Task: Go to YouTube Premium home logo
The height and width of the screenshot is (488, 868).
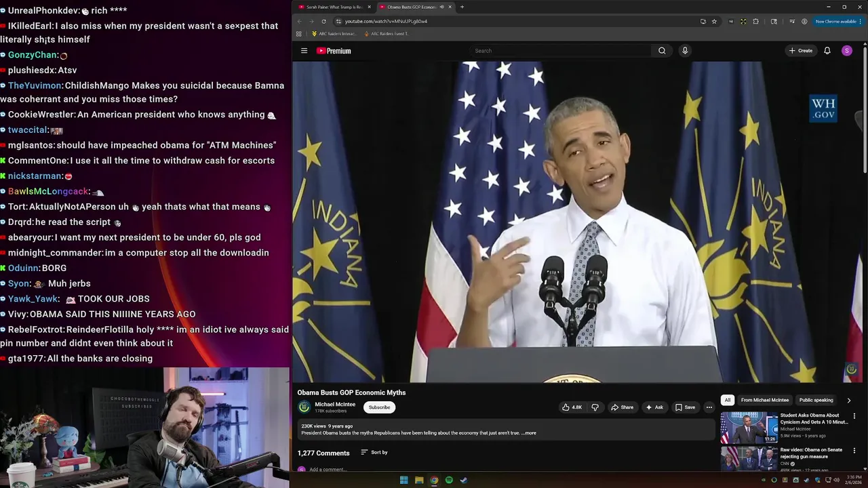Action: point(334,51)
